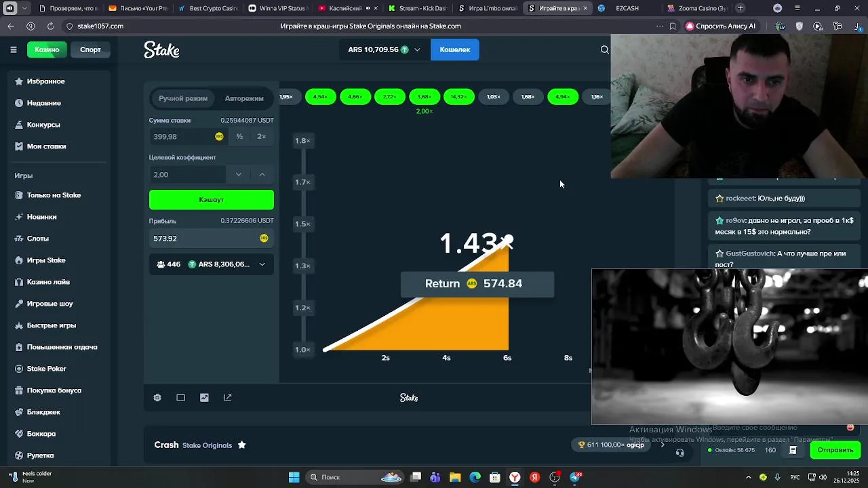
Task: Double the bet with 2× button
Action: tap(262, 136)
